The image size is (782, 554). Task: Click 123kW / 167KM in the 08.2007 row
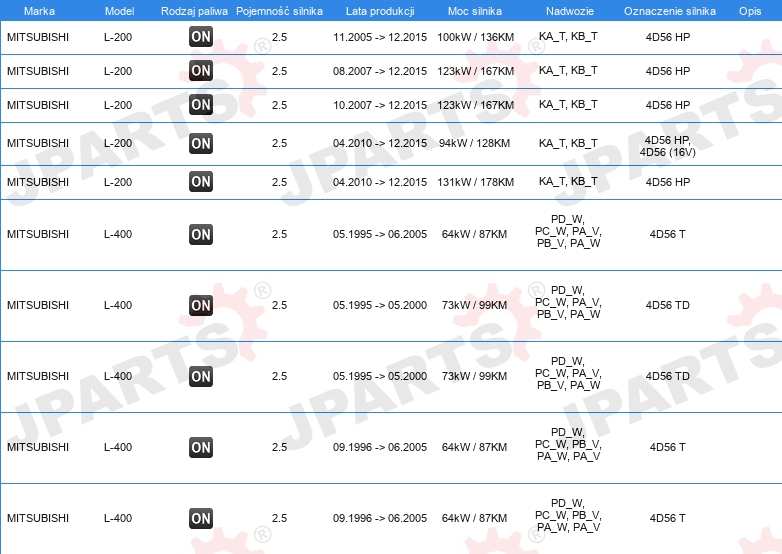(x=475, y=71)
